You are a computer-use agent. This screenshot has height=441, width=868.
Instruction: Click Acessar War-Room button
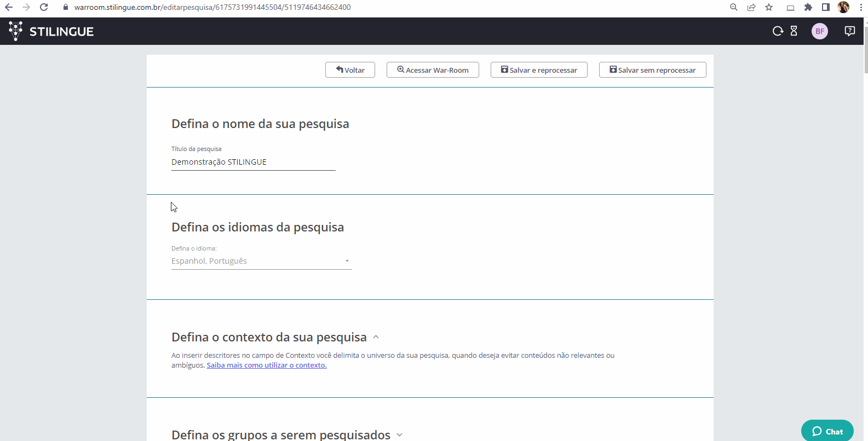(x=433, y=70)
